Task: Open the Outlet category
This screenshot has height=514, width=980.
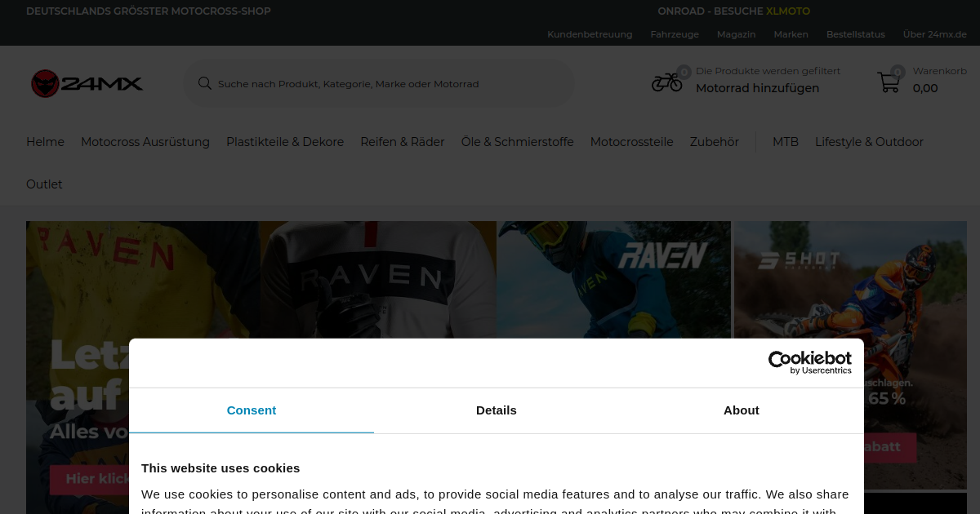Action: pyautogui.click(x=44, y=184)
